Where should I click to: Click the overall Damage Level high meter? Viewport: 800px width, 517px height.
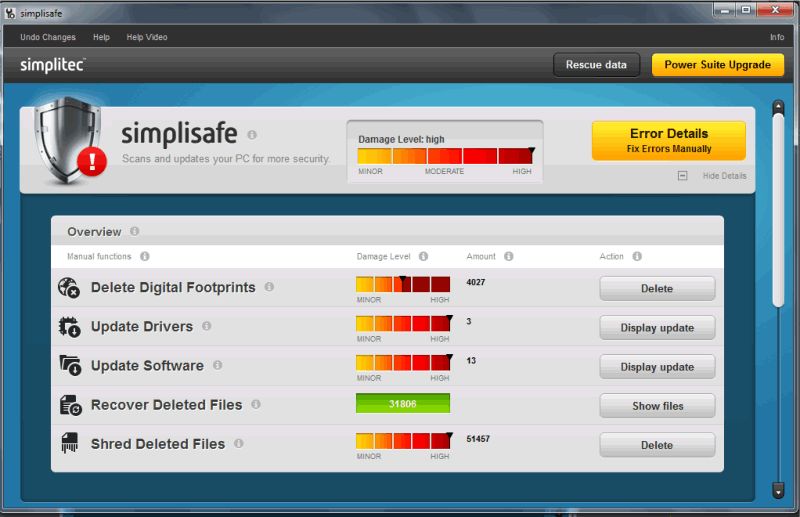(x=445, y=155)
